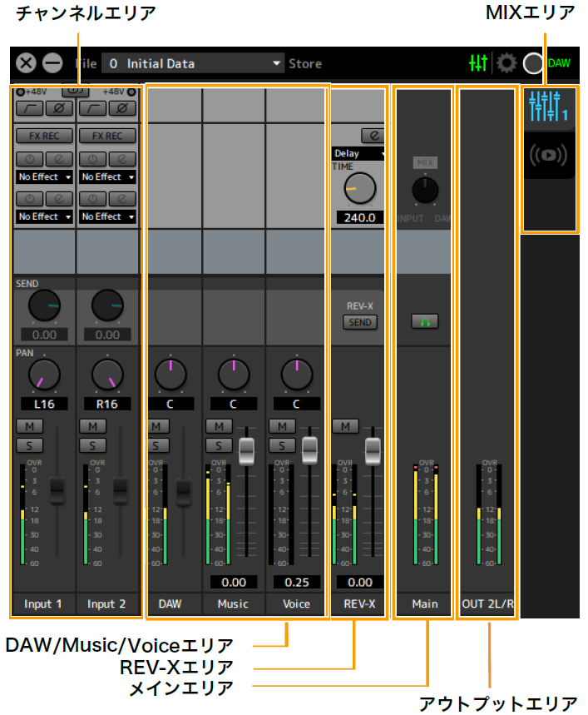Click the Store button
This screenshot has height=715, width=588.
tap(305, 63)
